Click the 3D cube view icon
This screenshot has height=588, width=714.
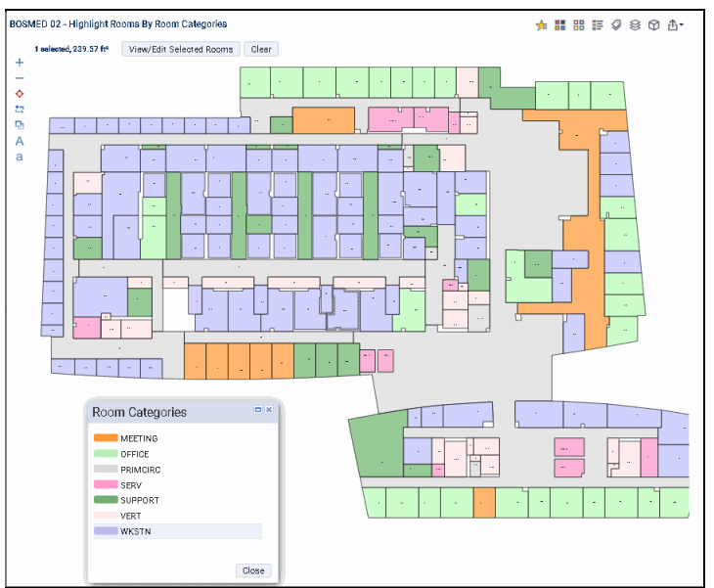pos(653,25)
